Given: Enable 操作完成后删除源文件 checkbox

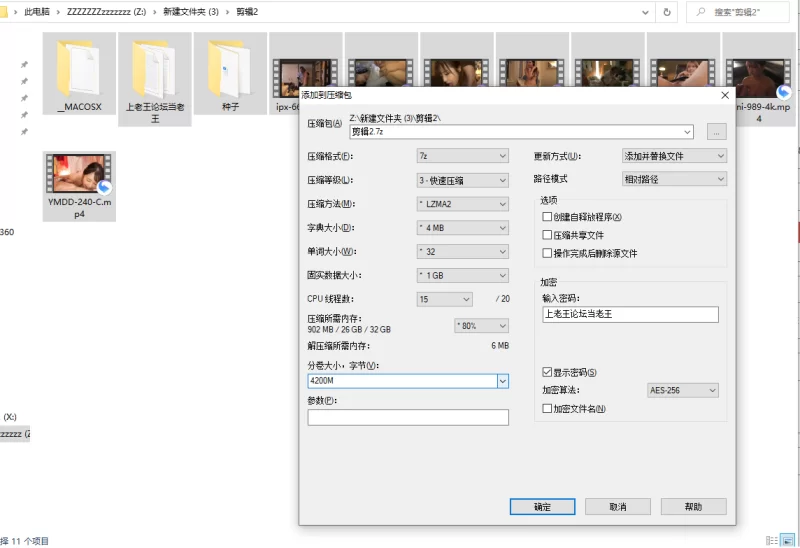Looking at the screenshot, I should point(547,253).
